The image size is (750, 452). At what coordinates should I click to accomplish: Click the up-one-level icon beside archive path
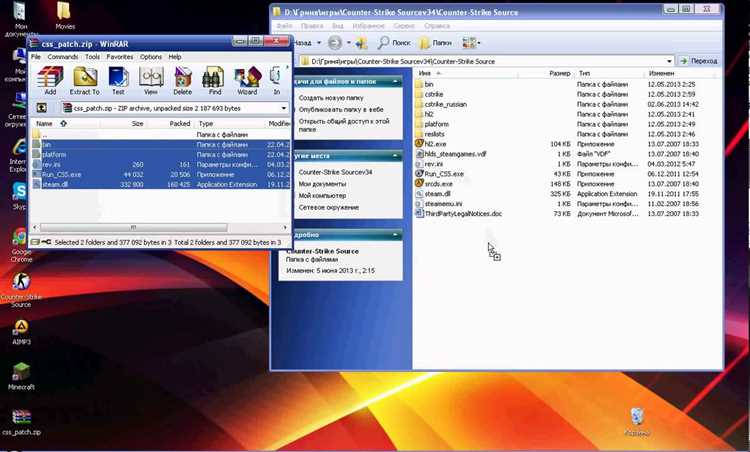(42, 108)
